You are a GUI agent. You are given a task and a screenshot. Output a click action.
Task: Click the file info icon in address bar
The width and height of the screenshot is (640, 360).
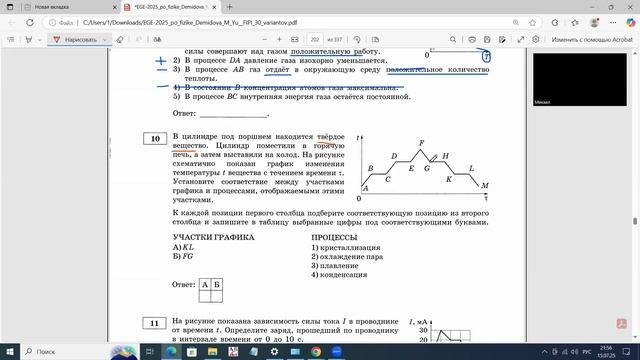coord(52,22)
